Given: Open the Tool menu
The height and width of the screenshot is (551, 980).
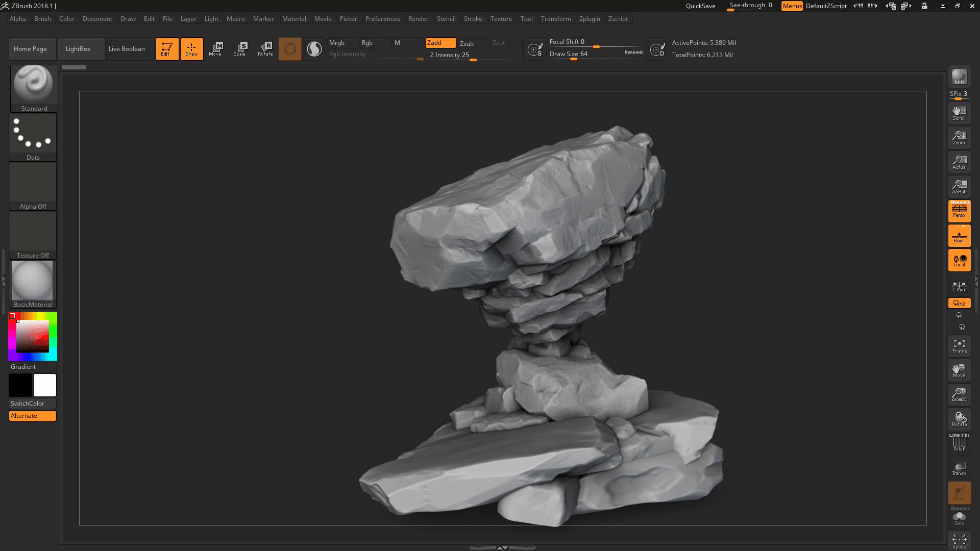Looking at the screenshot, I should [x=526, y=19].
